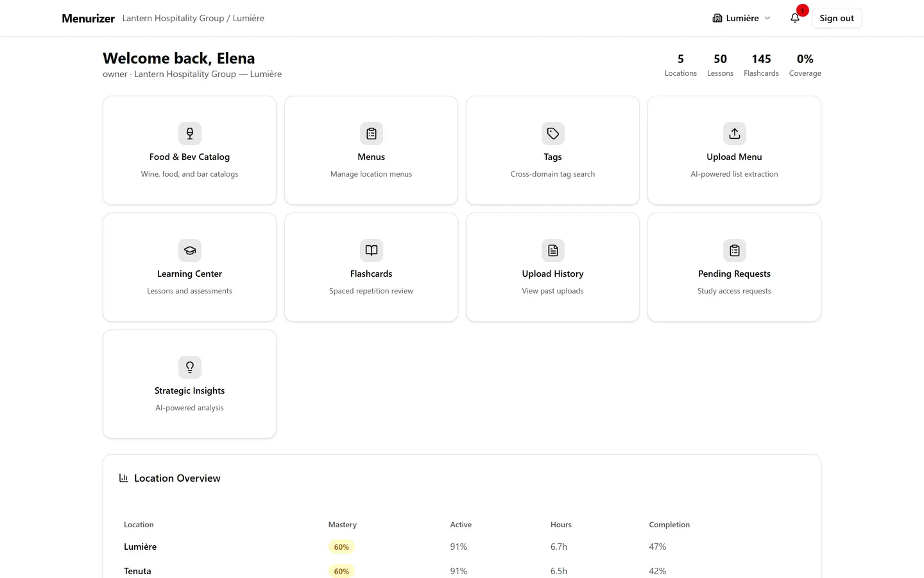Select the Lumière row in Location Overview
Screen dimensions: 924x578
(462, 547)
